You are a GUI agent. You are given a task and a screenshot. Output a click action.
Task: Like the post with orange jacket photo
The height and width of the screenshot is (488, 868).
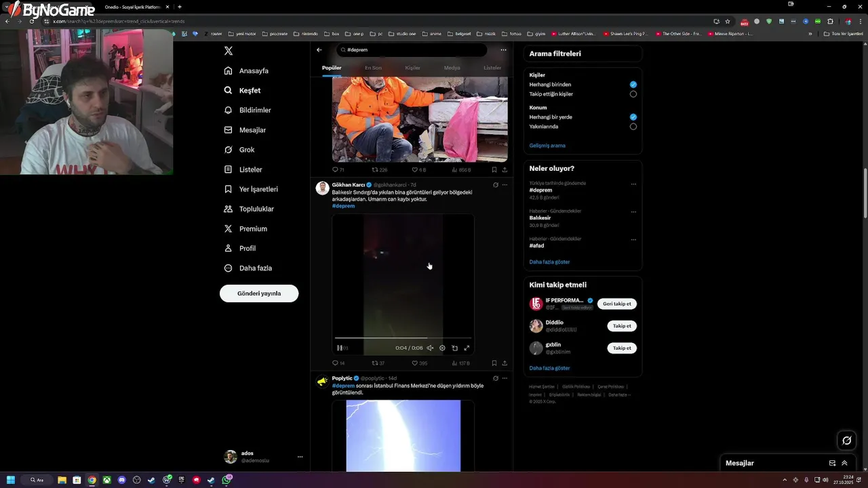pyautogui.click(x=418, y=170)
